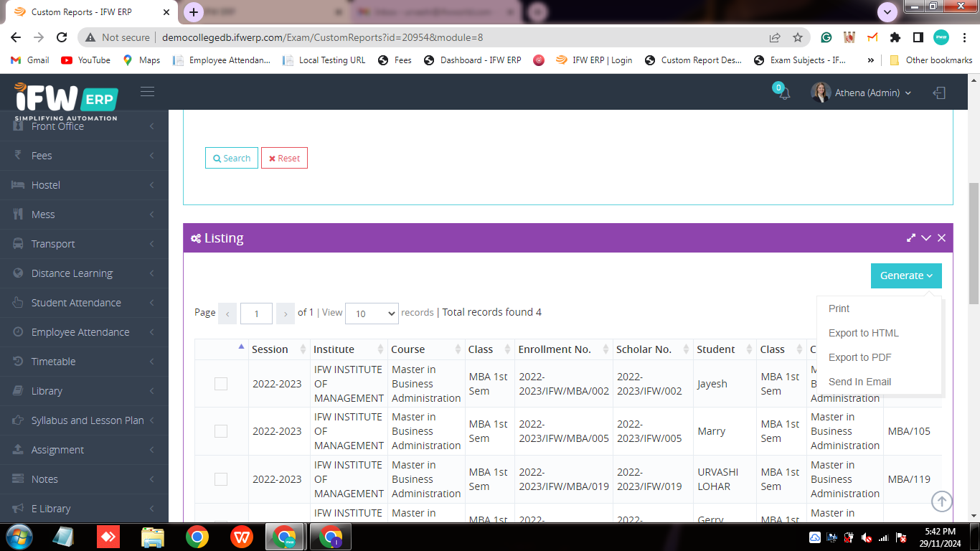Click the Search button
Screen dimensions: 980x551
coord(232,158)
